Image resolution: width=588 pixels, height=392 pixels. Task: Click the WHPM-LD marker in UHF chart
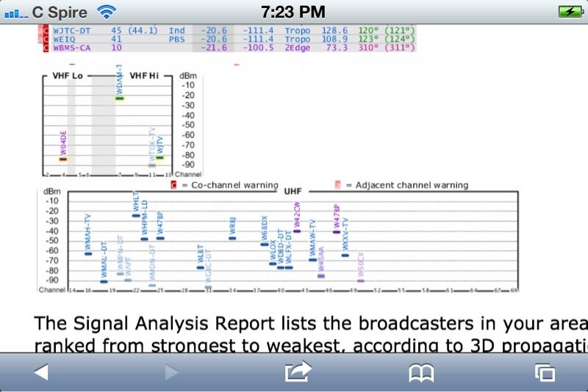click(x=144, y=239)
